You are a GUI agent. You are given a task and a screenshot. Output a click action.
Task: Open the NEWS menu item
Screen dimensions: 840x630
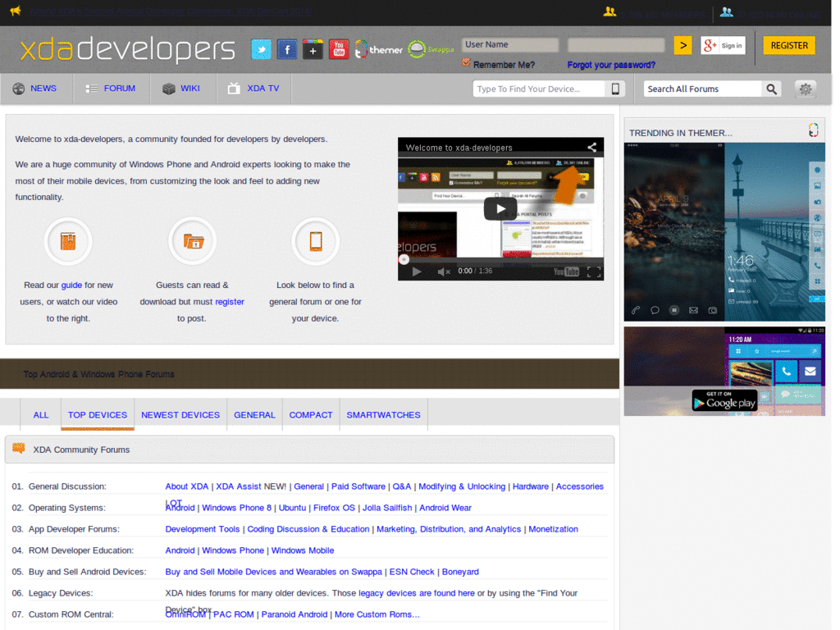tap(35, 89)
